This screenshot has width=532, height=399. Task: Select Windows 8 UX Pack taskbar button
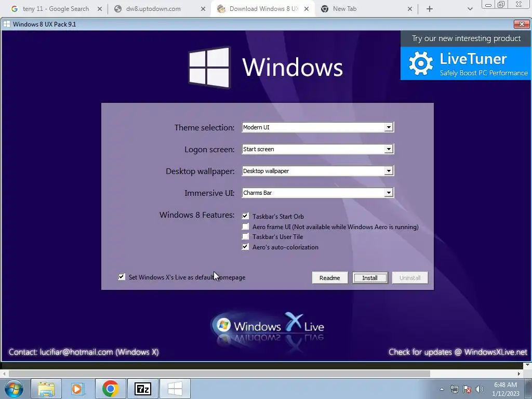tap(175, 389)
